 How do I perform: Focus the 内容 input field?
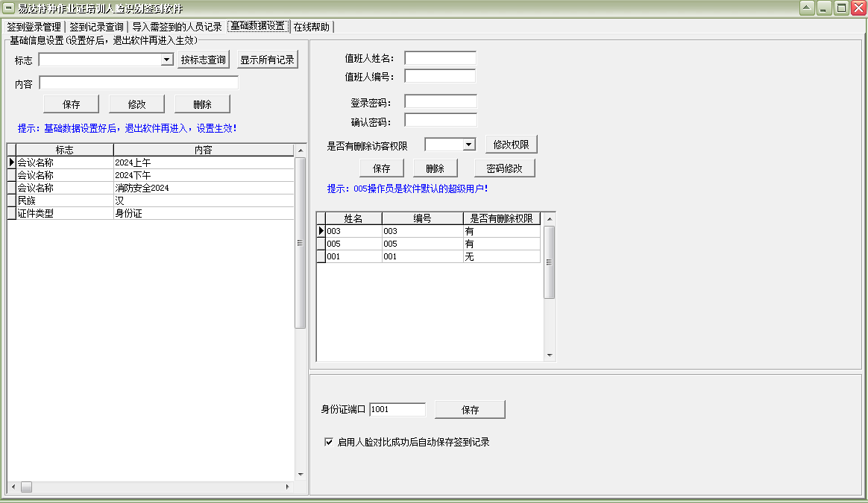pos(139,83)
